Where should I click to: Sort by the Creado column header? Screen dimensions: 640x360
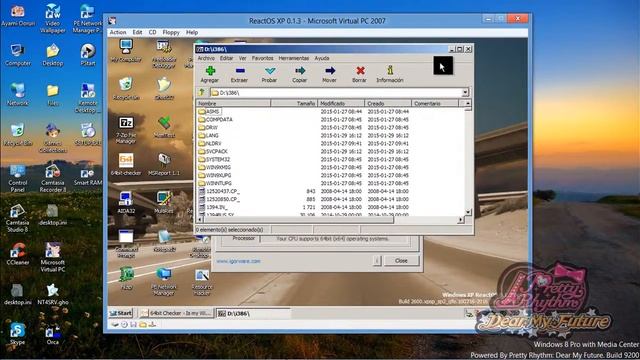tap(388, 104)
